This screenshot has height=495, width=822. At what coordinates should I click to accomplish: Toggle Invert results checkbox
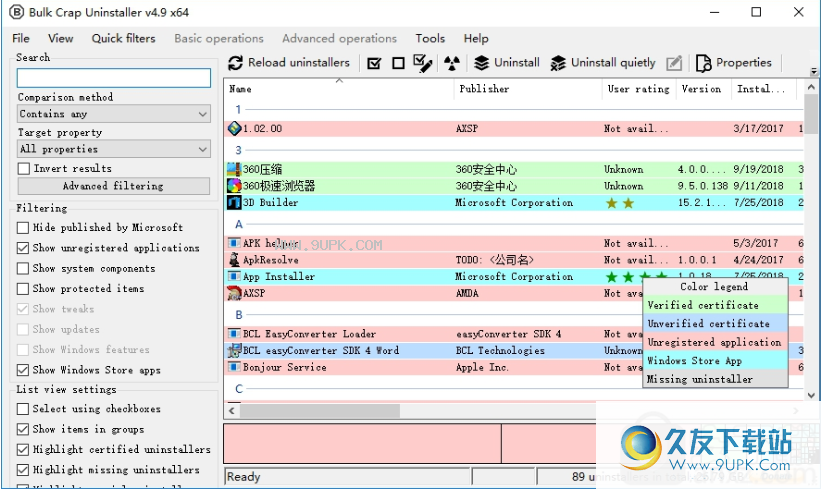coord(24,168)
